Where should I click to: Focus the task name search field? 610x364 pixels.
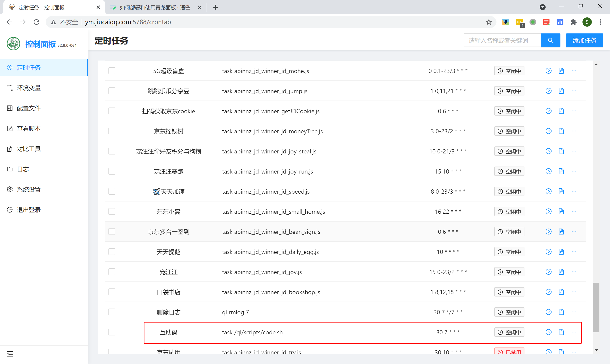click(502, 40)
